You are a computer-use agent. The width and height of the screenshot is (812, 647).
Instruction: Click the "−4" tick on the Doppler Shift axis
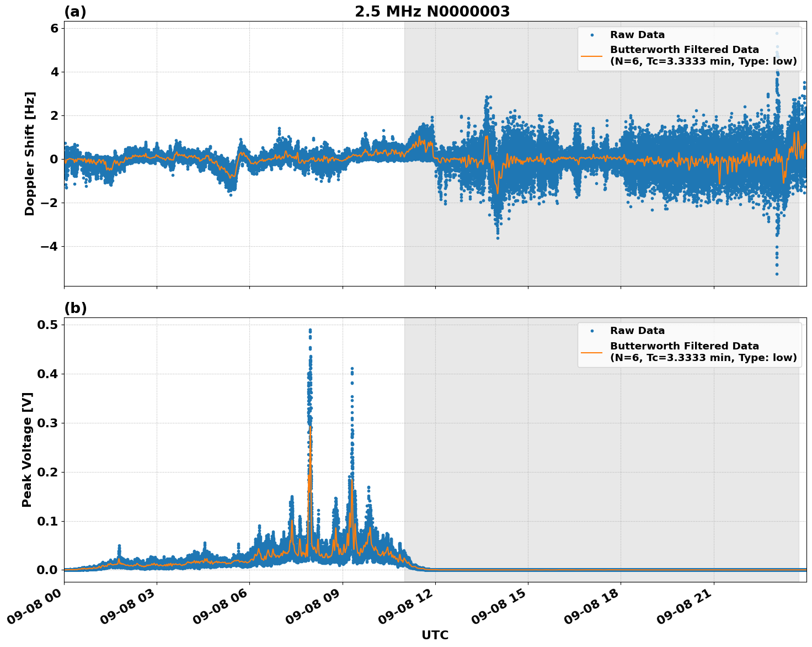click(49, 246)
